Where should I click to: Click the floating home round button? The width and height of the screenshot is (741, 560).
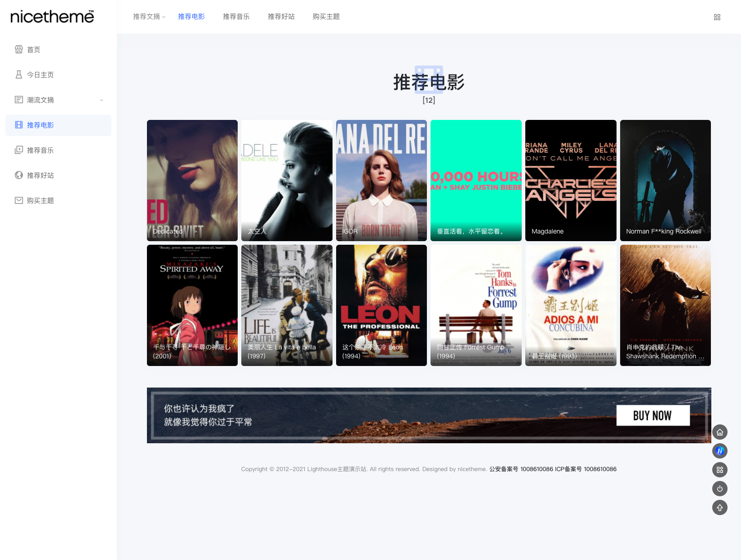tap(720, 432)
